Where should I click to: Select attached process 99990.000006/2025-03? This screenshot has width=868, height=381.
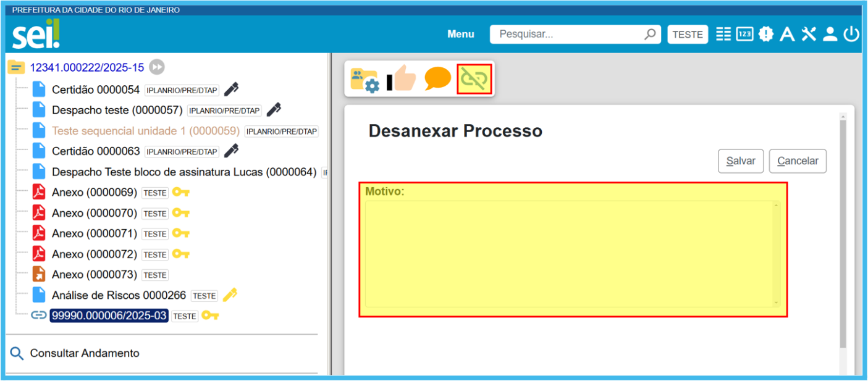pos(109,316)
